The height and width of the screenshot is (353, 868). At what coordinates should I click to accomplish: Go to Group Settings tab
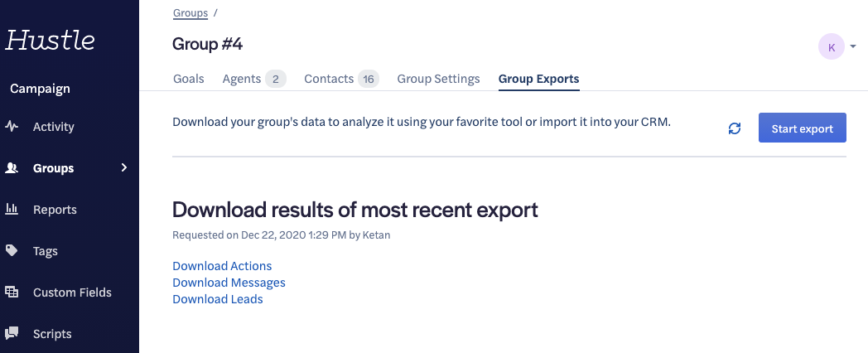tap(438, 79)
